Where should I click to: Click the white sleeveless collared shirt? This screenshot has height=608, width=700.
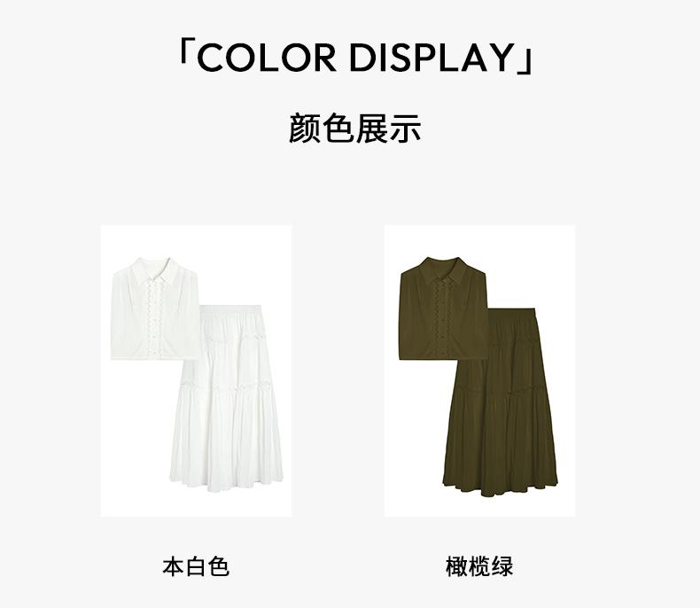155,308
